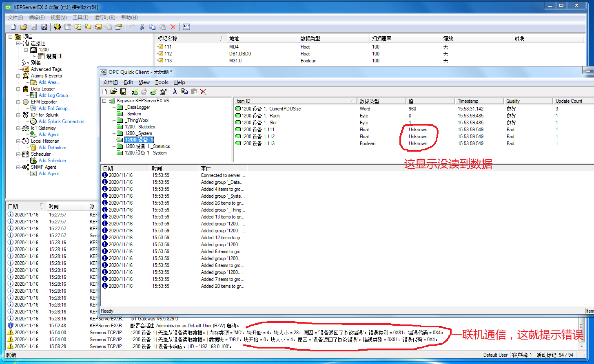The image size is (594, 364).
Task: Open the 运行时 menu in KEPServerEX
Action: point(104,18)
